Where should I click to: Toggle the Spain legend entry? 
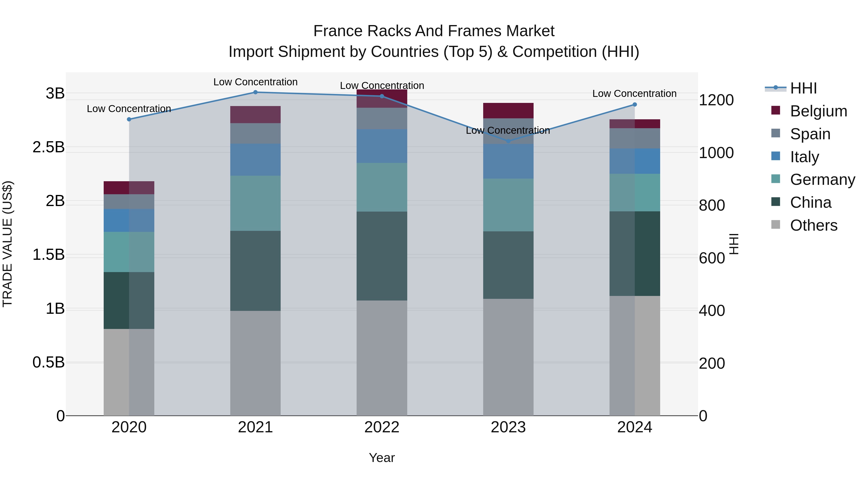point(800,134)
